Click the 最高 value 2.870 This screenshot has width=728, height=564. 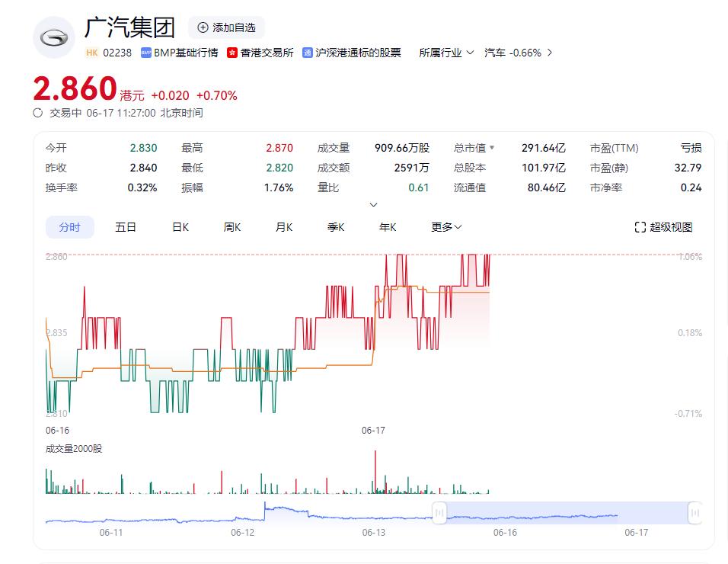279,148
